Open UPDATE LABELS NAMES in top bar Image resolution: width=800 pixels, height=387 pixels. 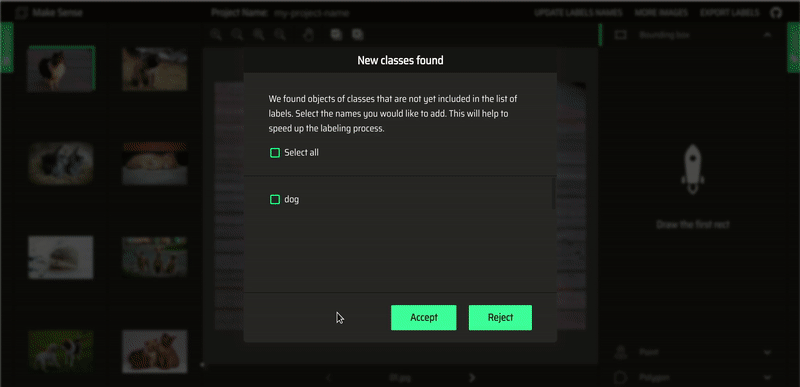[x=578, y=13]
